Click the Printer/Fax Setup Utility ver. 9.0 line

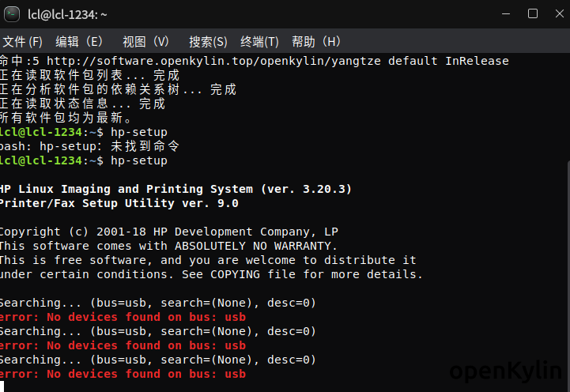click(x=119, y=203)
